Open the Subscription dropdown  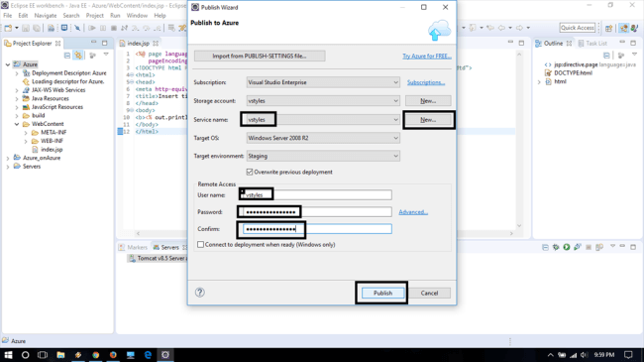pos(323,82)
